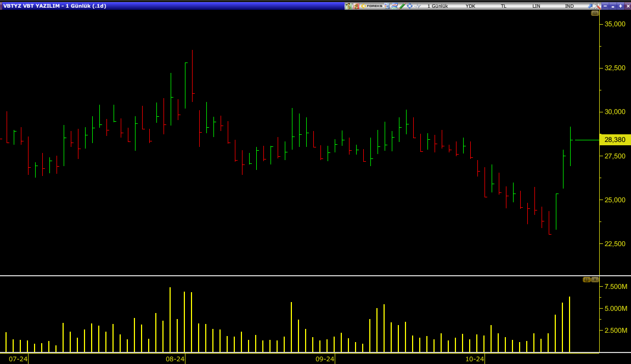Screen dimensions: 631x364
Task: Toggle the YDK setting in toolbar
Action: pyautogui.click(x=470, y=6)
